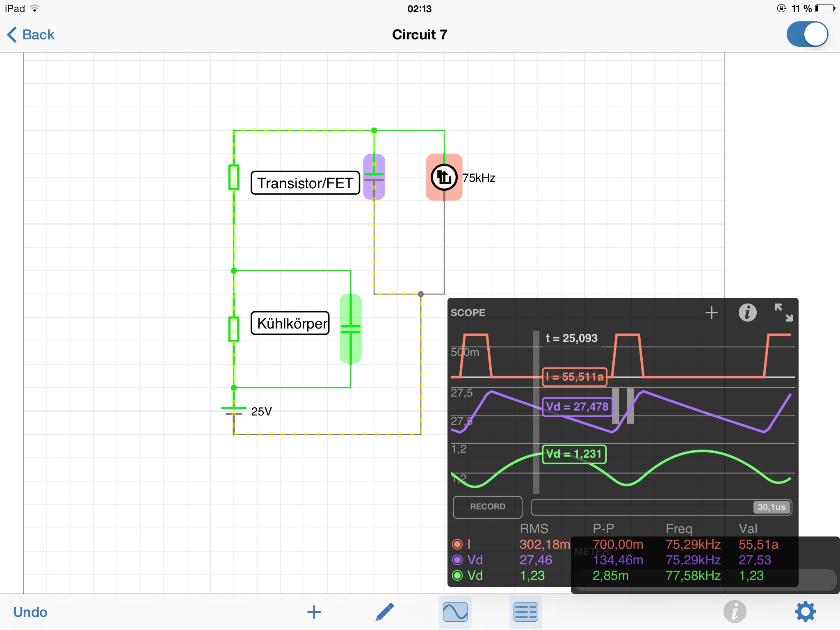Click the Kühlkörper label box
The height and width of the screenshot is (630, 840).
click(x=290, y=323)
